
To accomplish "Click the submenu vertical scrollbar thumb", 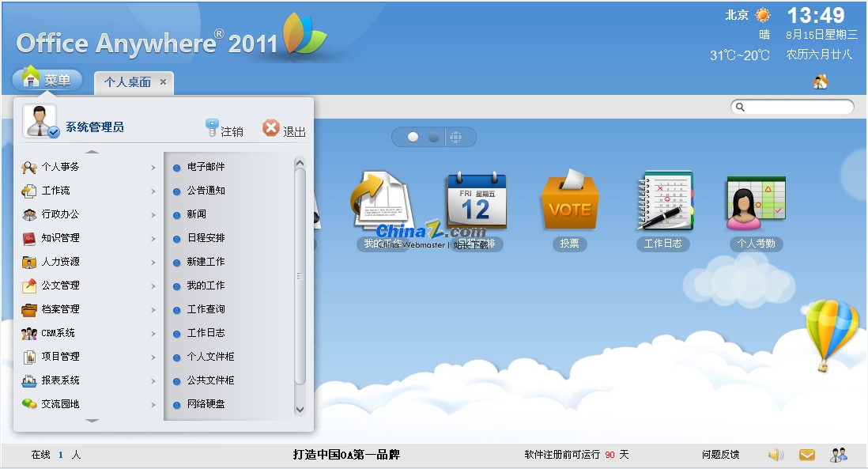I will click(300, 276).
